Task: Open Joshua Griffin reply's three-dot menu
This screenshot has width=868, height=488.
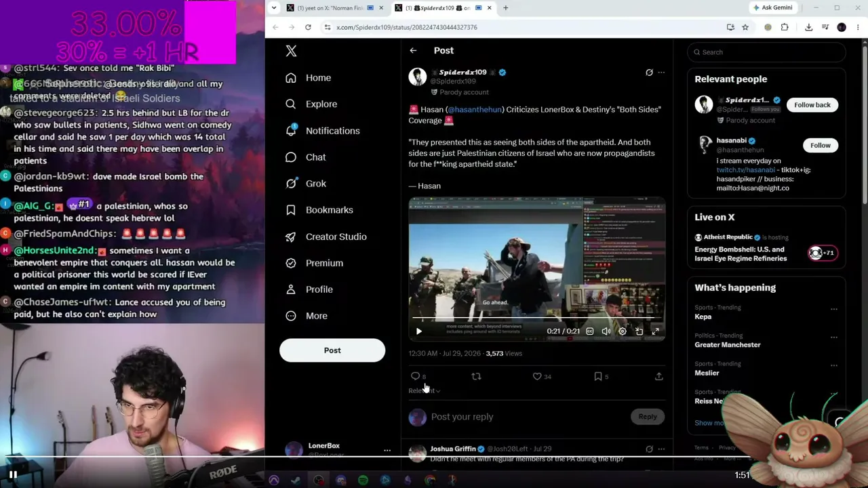Action: point(661,449)
